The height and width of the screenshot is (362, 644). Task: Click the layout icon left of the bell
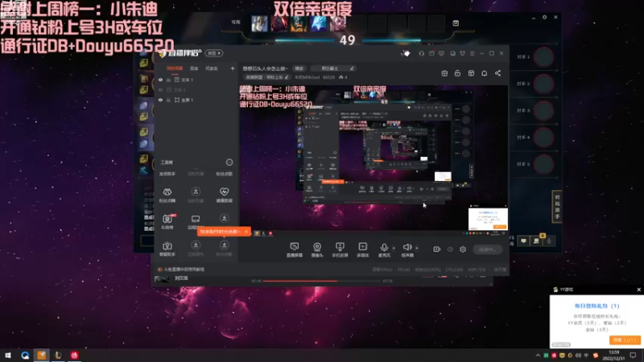471,73
